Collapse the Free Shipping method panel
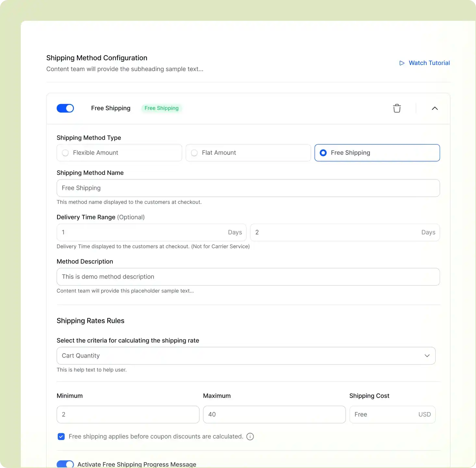Screen dimensions: 476x468 coord(435,108)
